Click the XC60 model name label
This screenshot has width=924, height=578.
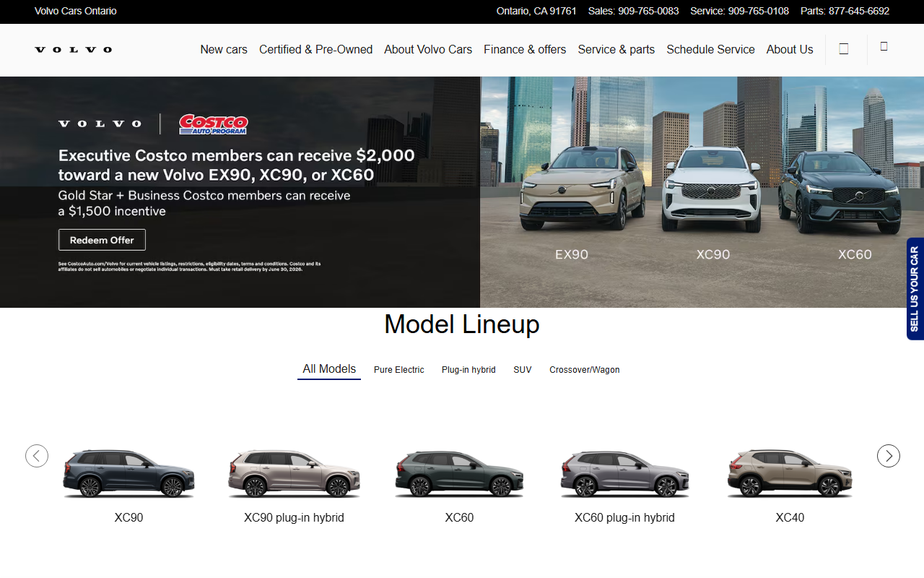point(459,517)
